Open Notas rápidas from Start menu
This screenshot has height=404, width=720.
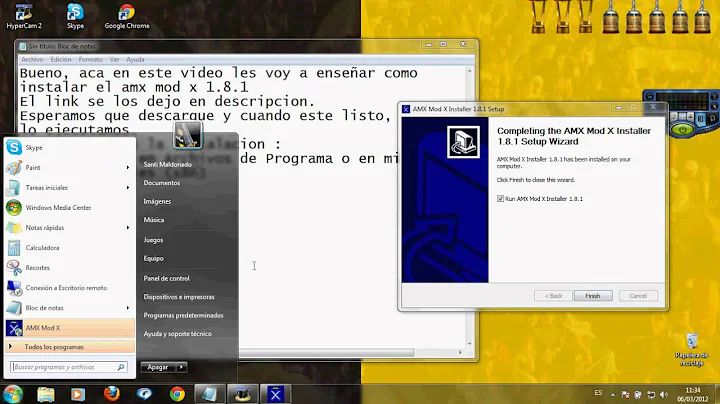[69, 228]
